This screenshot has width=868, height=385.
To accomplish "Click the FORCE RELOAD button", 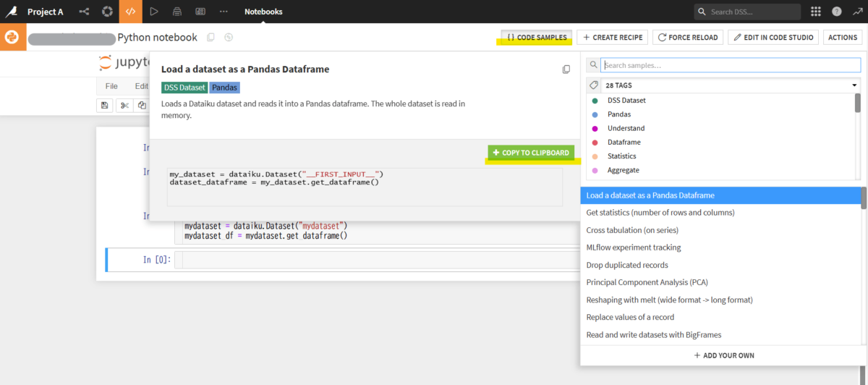I will click(x=689, y=37).
